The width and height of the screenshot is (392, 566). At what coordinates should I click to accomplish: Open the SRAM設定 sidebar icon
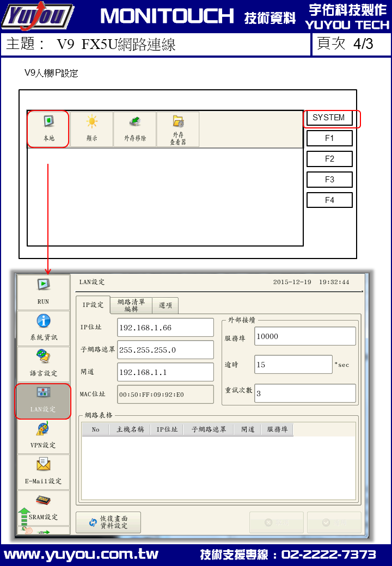coord(44,508)
